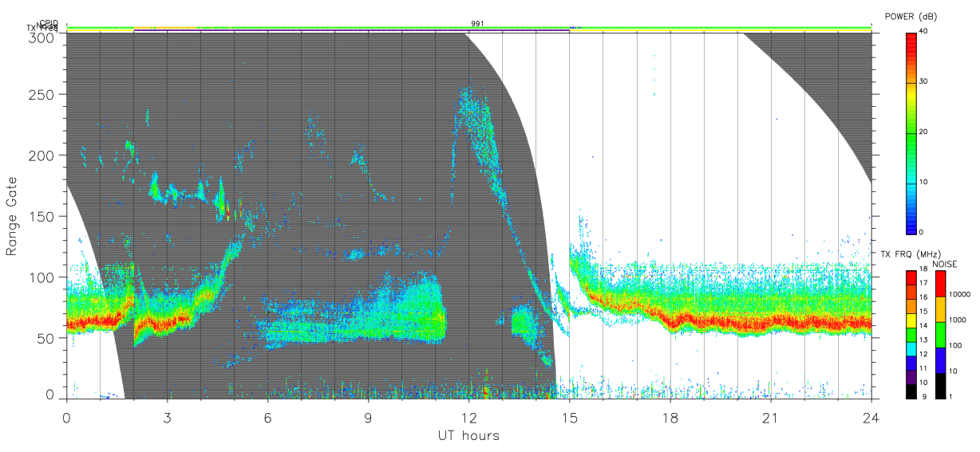
Task: Select the yellow 14–15 MHz TX FRQ swatch
Action: click(911, 320)
